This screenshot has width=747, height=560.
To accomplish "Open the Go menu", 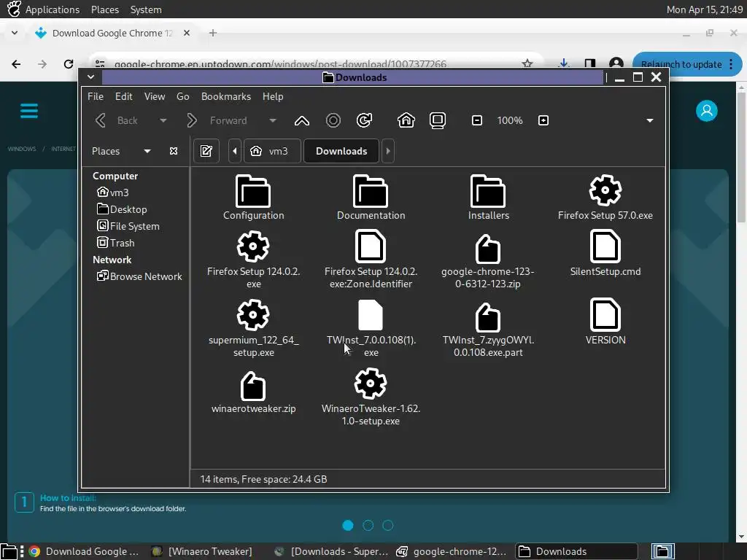I will (x=183, y=96).
